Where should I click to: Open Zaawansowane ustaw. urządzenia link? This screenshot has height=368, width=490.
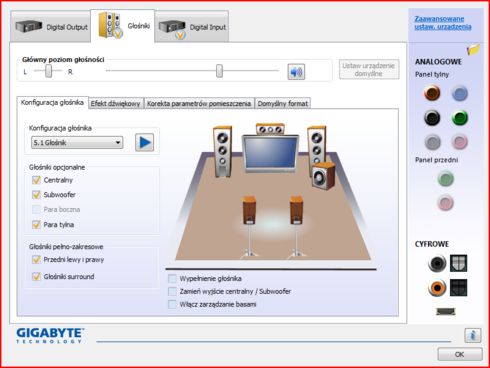pyautogui.click(x=443, y=23)
